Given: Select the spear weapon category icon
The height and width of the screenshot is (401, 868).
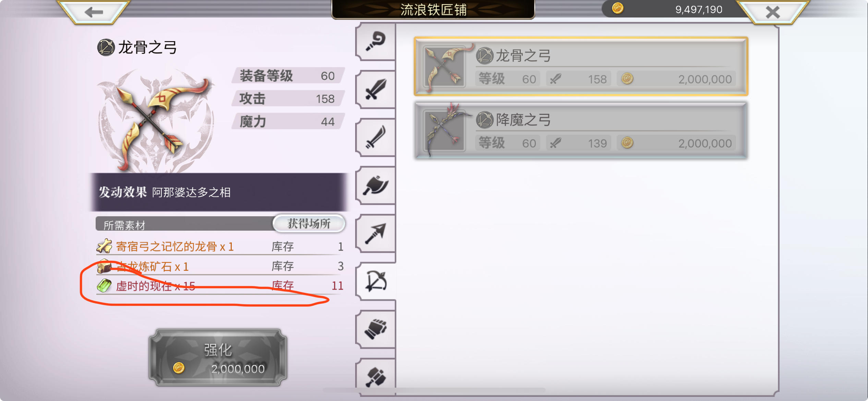Looking at the screenshot, I should coord(376,234).
